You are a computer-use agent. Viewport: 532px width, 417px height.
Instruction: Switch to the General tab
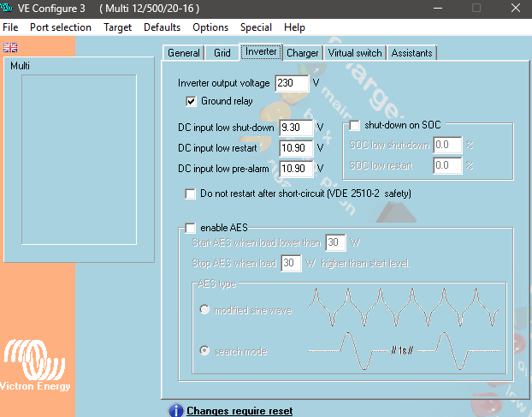pos(184,53)
